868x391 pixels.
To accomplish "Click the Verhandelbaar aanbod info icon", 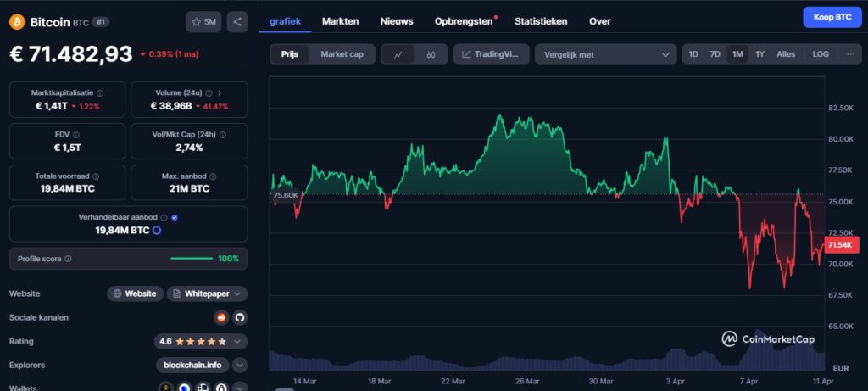I will click(164, 218).
